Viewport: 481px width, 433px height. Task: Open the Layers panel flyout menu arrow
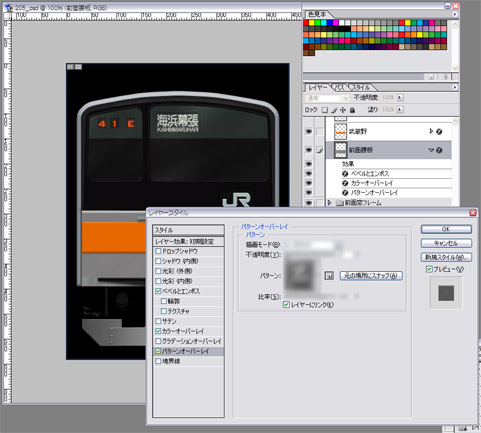[455, 87]
